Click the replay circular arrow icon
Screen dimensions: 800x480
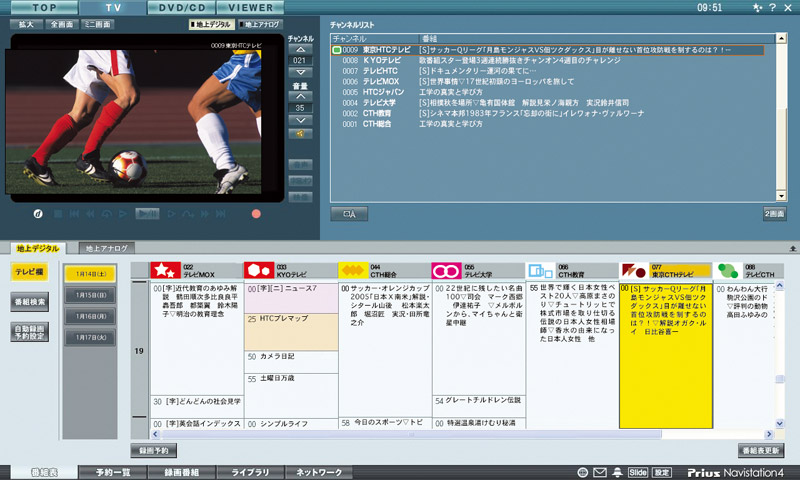point(107,214)
